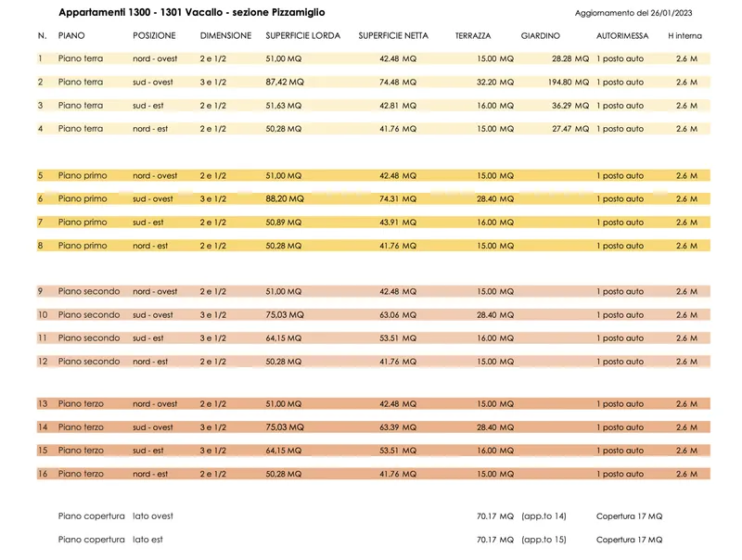Select the 'Aggiornamento del 26/01/2023' date text

(633, 13)
